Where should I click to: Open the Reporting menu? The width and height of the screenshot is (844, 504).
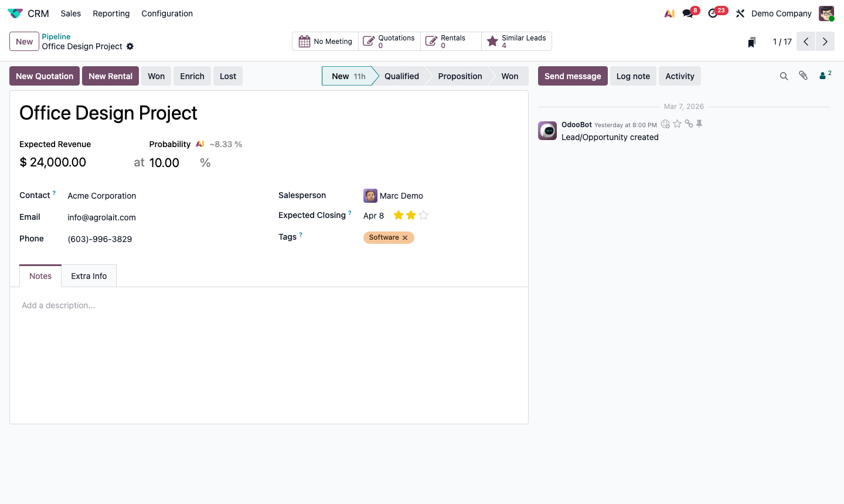(111, 13)
